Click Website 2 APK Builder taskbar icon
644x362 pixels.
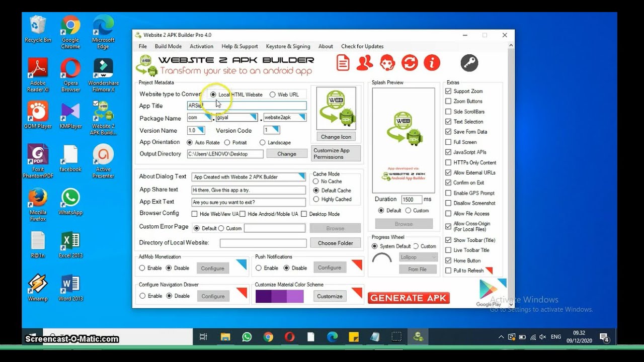[418, 337]
